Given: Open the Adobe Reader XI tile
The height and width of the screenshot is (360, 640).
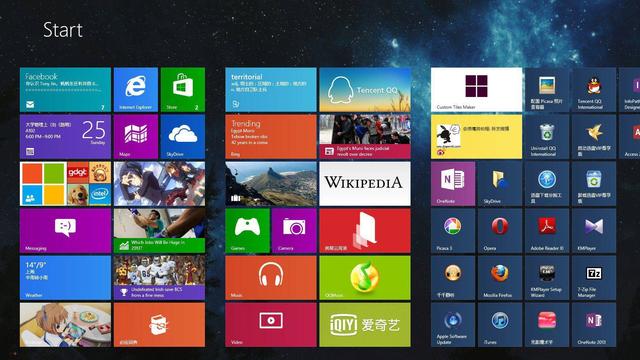Looking at the screenshot, I should [x=547, y=231].
